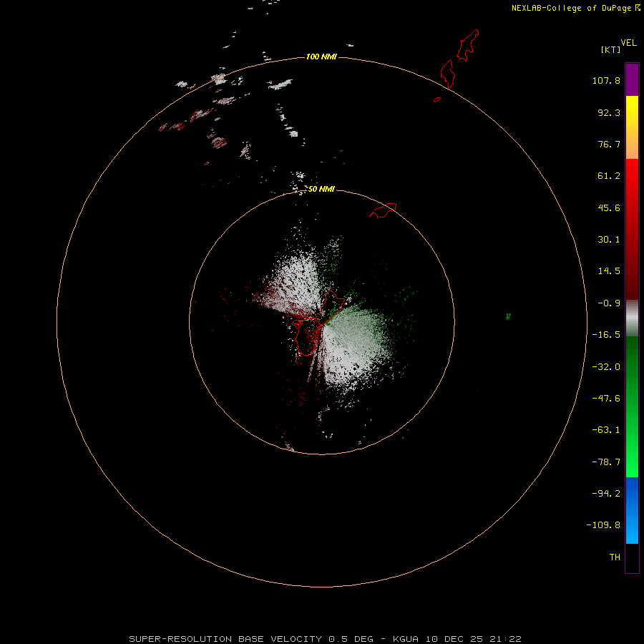
Task: Click the 107.8 scale value
Action: 606,80
